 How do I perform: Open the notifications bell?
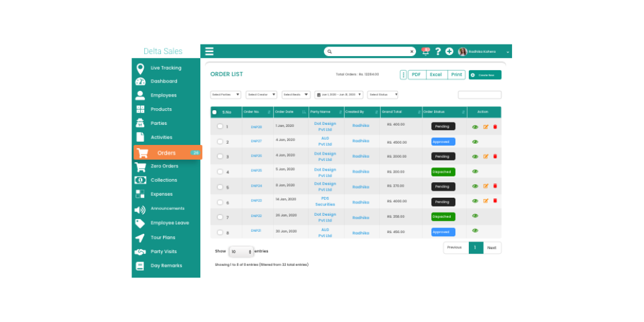coord(426,52)
